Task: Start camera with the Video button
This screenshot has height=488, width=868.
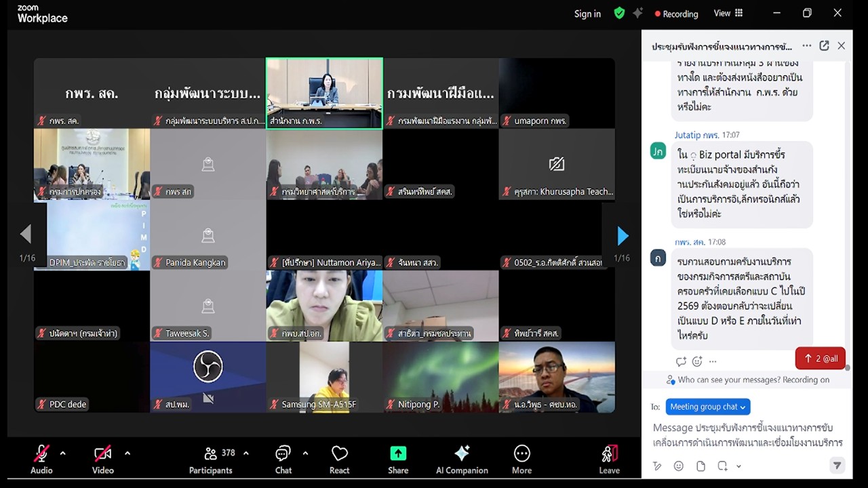Action: point(102,460)
